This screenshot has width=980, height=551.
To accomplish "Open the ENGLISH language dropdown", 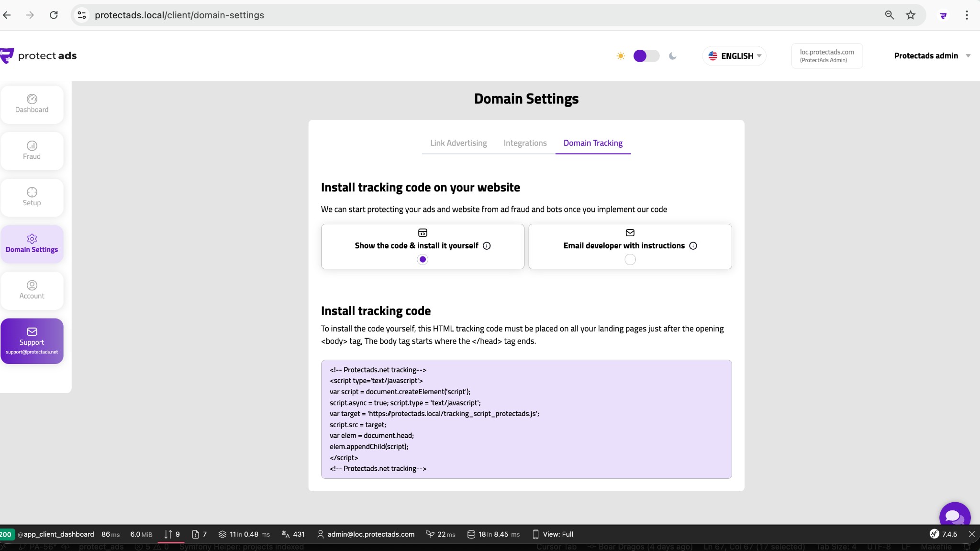I will click(735, 56).
